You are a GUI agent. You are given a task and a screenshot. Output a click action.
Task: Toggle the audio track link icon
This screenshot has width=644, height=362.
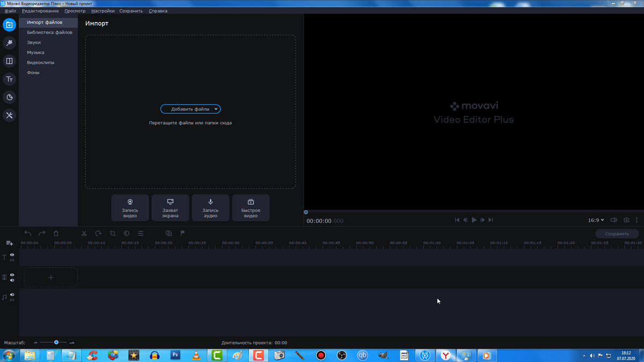point(12,300)
